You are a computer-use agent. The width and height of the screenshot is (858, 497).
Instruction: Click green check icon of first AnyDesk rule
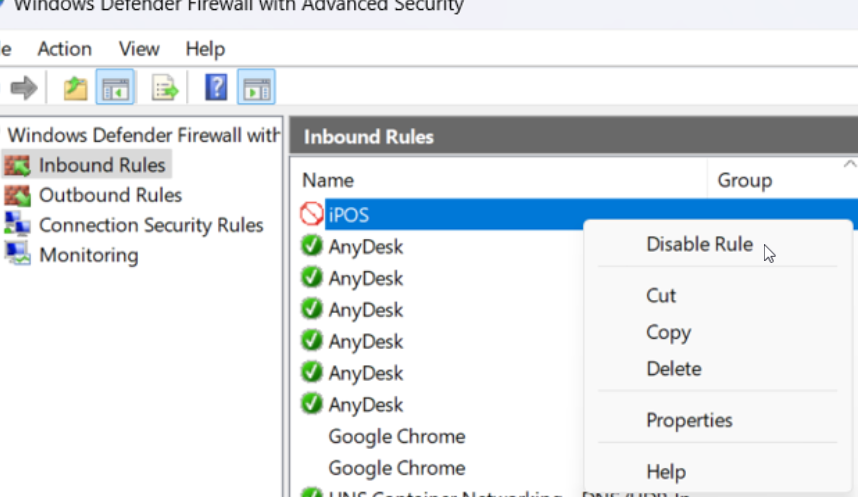click(x=312, y=246)
